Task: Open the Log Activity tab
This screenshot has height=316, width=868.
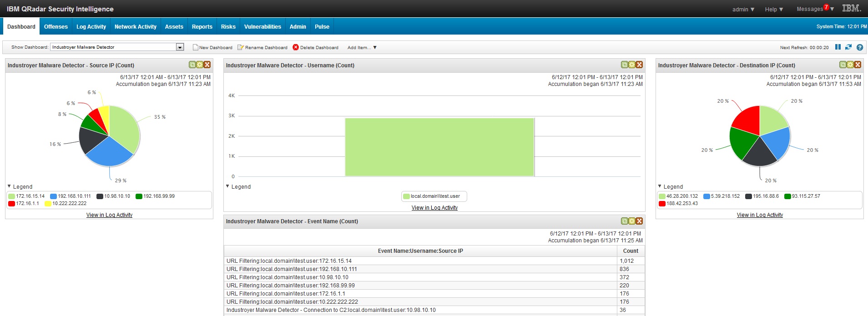Action: coord(91,27)
